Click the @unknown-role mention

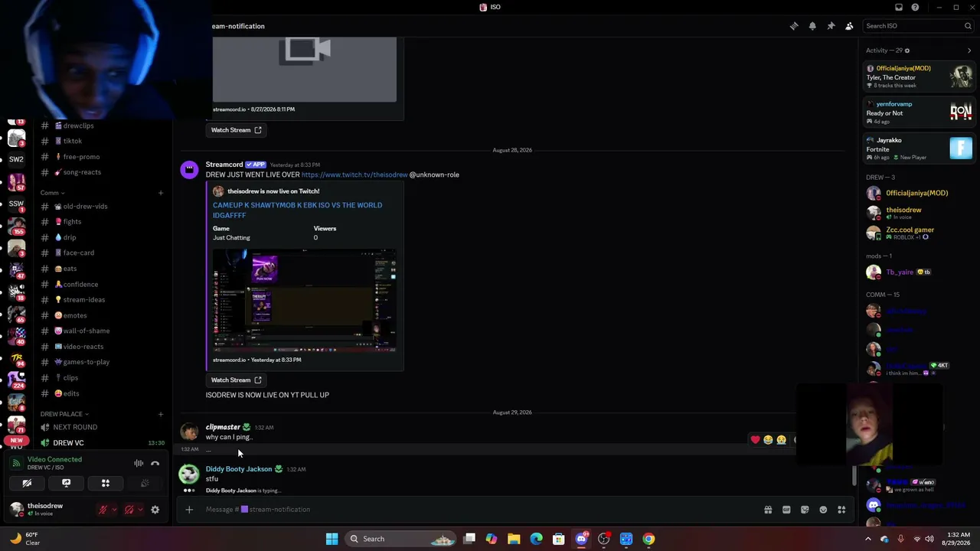click(434, 174)
